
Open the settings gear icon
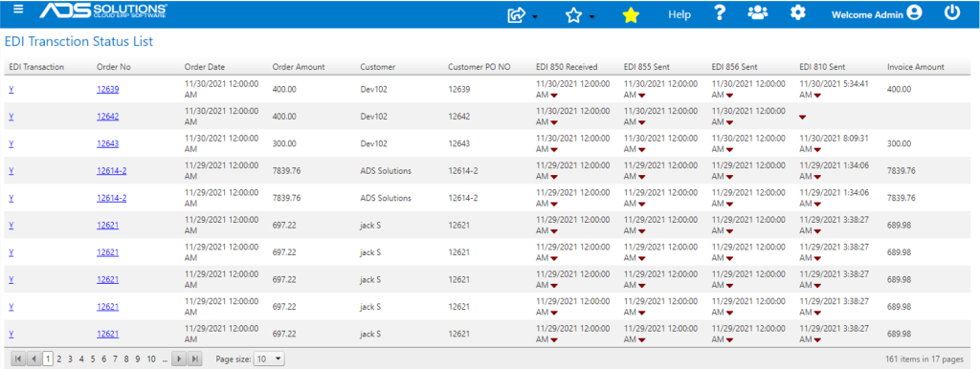[x=798, y=12]
